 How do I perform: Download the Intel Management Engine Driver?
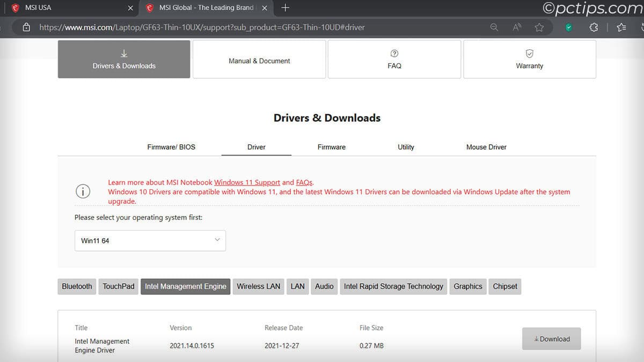click(551, 339)
